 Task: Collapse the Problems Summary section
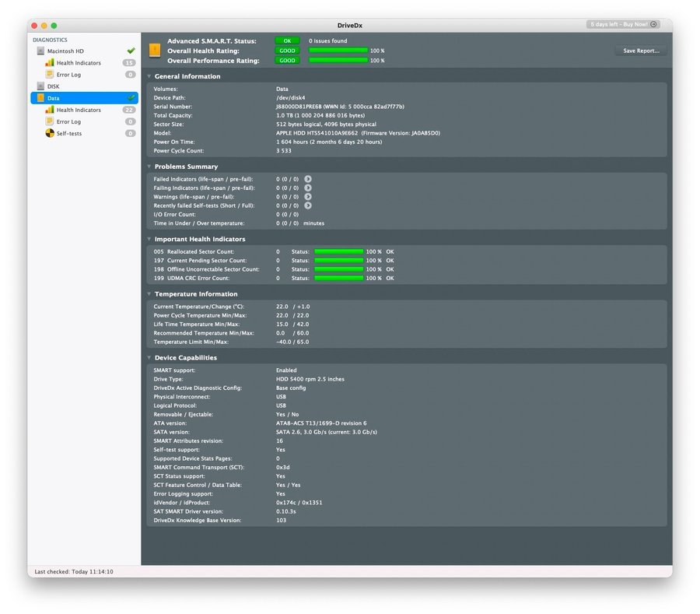149,167
